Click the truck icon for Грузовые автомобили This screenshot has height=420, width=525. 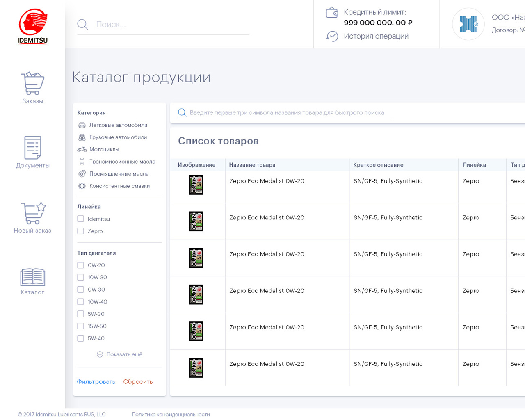(82, 137)
